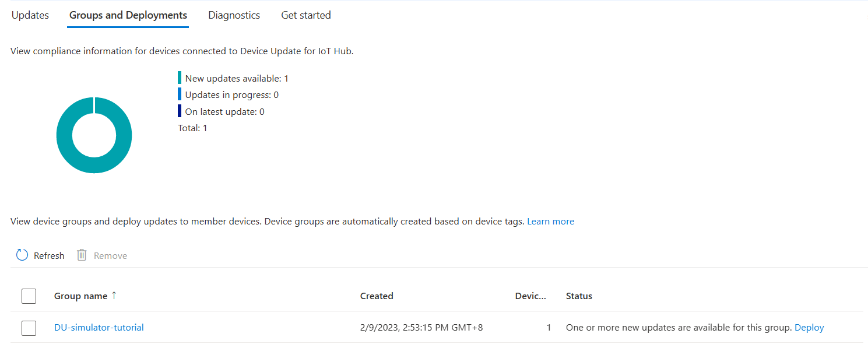Switch to the Get started tab
Screen dimensions: 868x358
coord(305,15)
